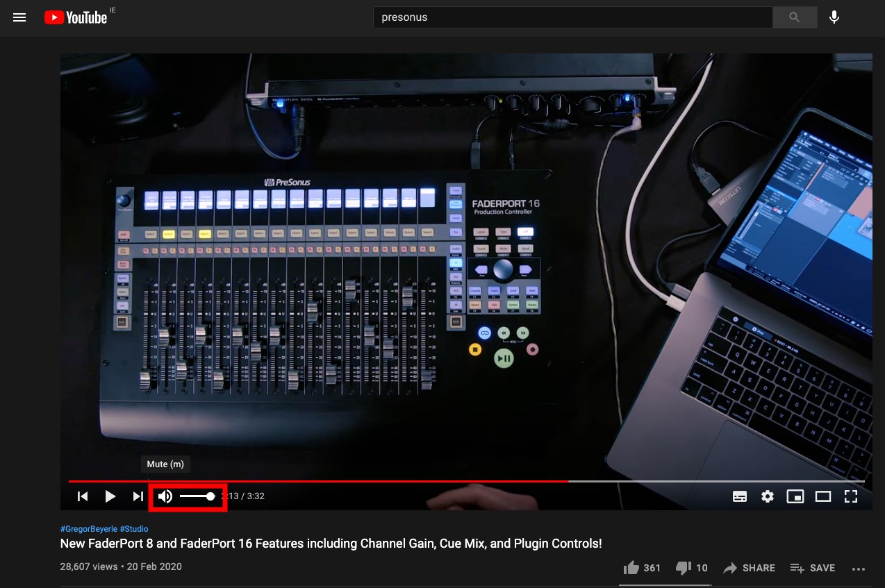Open the more actions ellipsis menu

click(x=859, y=569)
